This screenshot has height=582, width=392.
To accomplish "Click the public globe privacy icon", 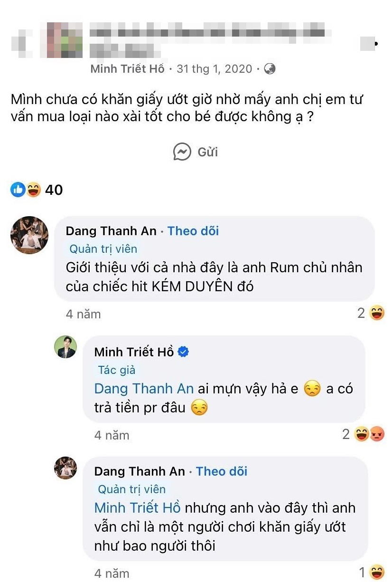I will click(x=270, y=69).
